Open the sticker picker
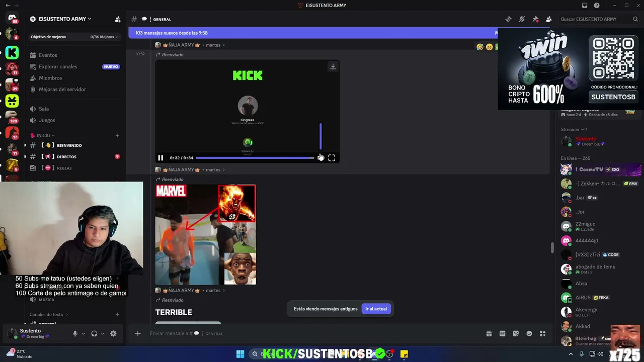Viewport: 644px width, 362px height. [516, 333]
